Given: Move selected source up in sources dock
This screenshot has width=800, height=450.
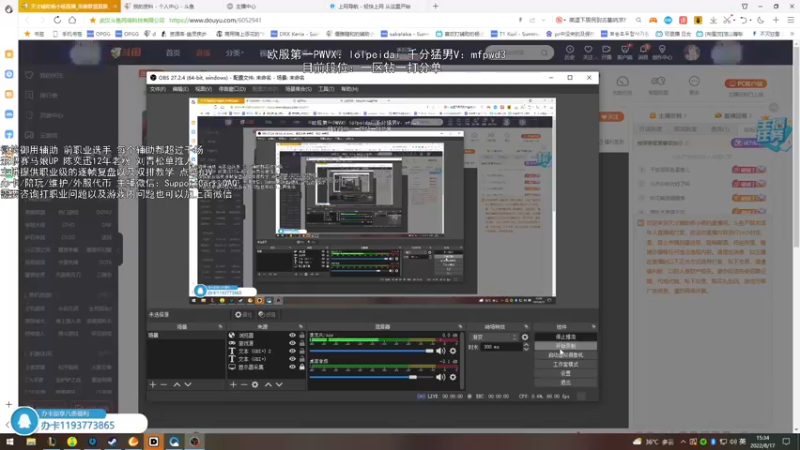Looking at the screenshot, I should [x=268, y=385].
